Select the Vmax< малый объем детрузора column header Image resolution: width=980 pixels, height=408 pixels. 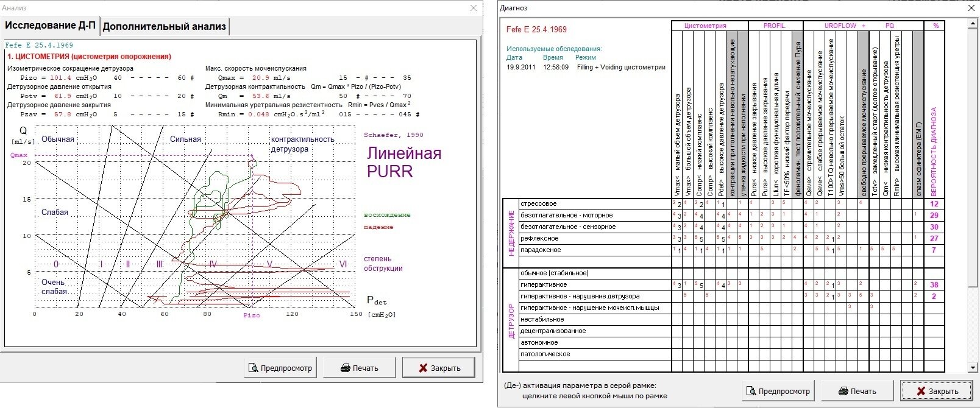[x=677, y=114]
